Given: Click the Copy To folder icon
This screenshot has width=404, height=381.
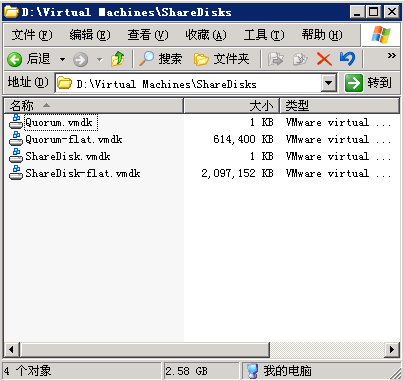Looking at the screenshot, I should pyautogui.click(x=300, y=59).
